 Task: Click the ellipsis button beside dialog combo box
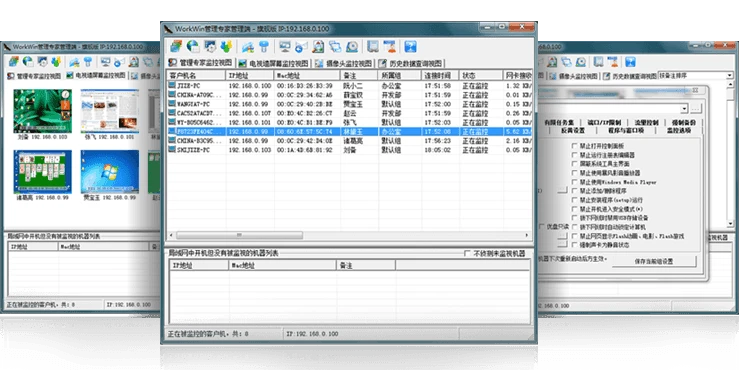pyautogui.click(x=695, y=109)
